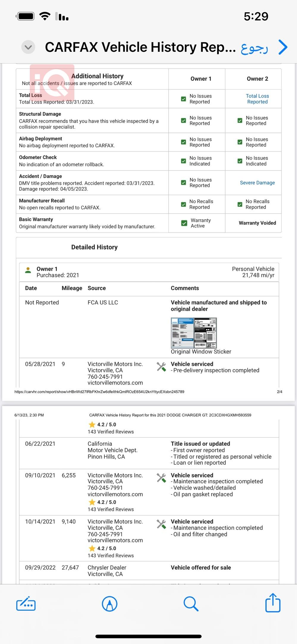
Task: Tap the 6,255 mileage value
Action: pos(69,475)
